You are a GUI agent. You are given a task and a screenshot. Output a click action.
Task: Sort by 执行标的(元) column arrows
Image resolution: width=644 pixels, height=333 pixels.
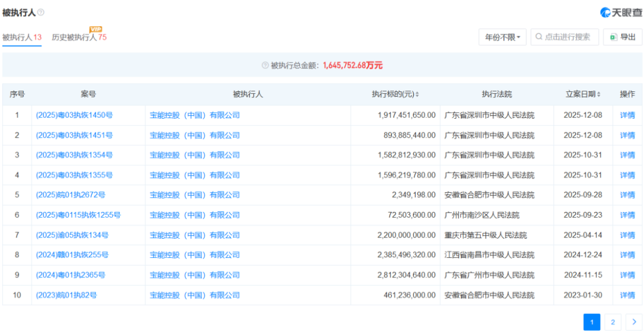[417, 94]
